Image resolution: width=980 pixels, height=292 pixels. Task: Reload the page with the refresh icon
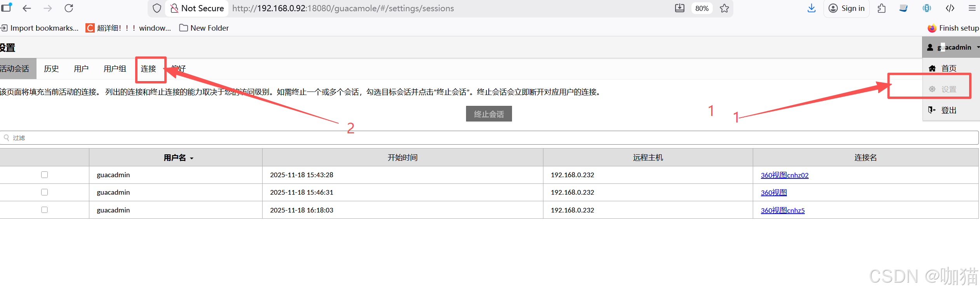(x=69, y=8)
